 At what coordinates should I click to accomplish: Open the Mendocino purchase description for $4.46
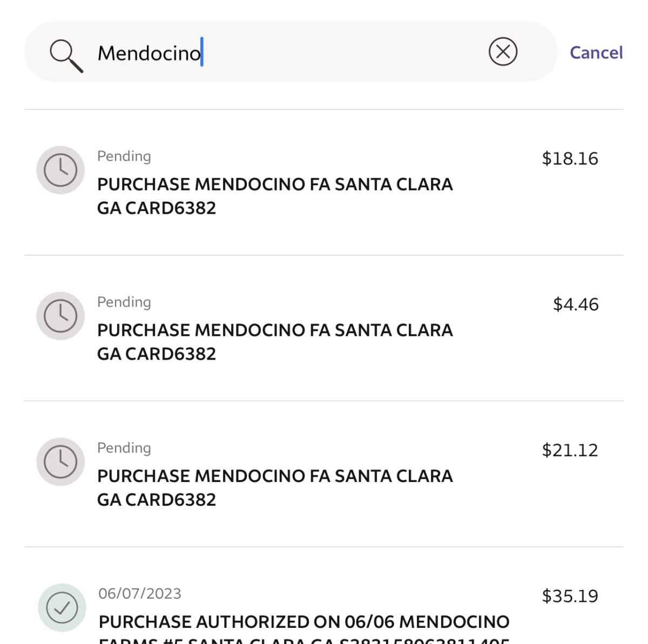pos(275,342)
